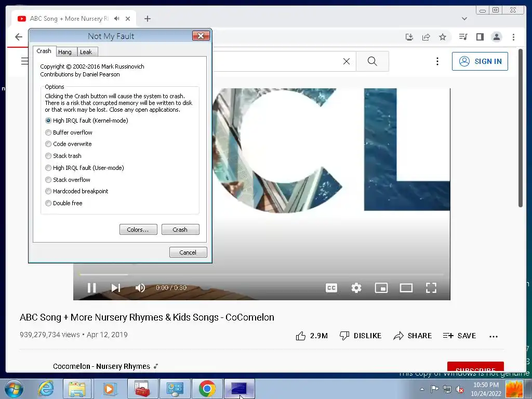Open the red toolbox taskbar app
This screenshot has width=532, height=399.
point(142,389)
